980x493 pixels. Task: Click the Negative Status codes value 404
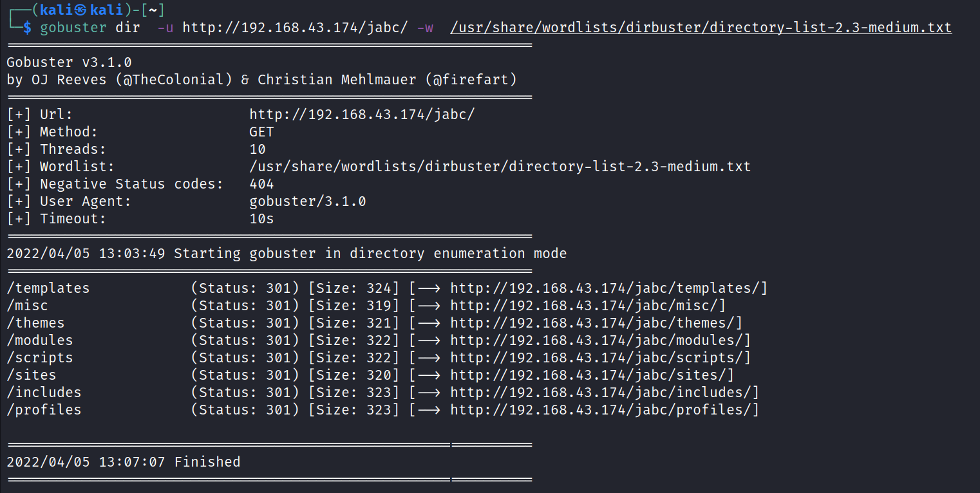[261, 184]
